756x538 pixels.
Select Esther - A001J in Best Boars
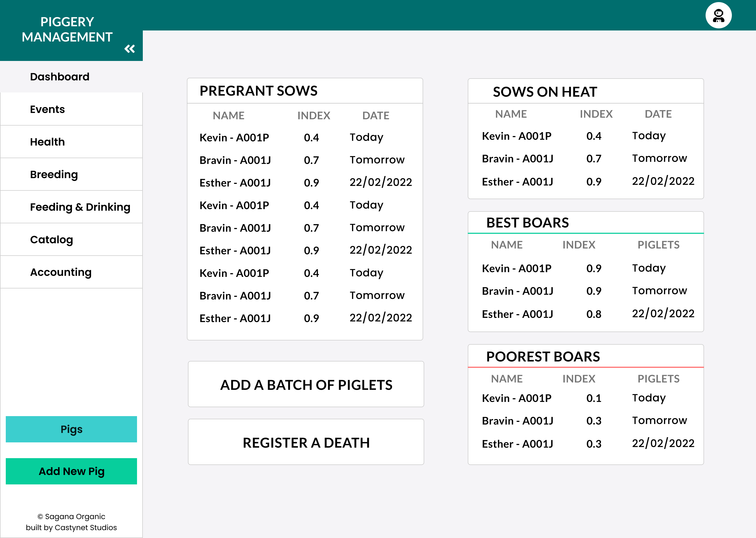tap(517, 314)
